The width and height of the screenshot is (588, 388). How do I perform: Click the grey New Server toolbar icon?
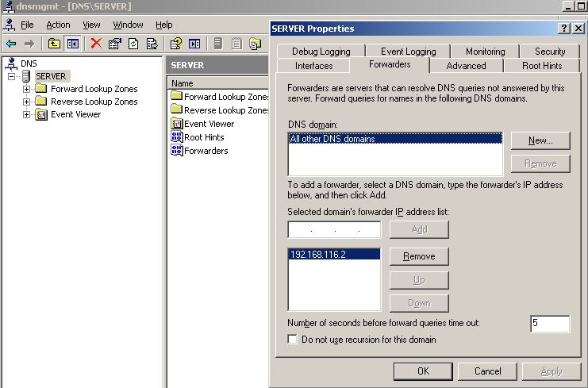[x=218, y=44]
